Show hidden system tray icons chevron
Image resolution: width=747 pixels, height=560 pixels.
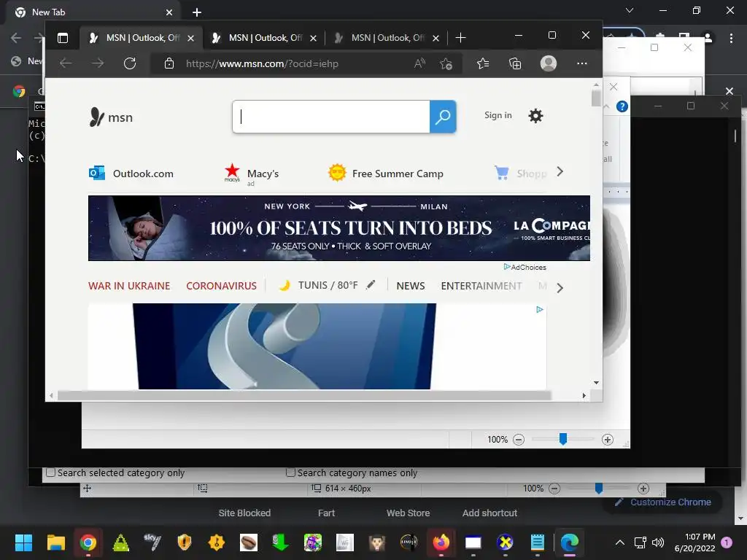[x=620, y=542]
